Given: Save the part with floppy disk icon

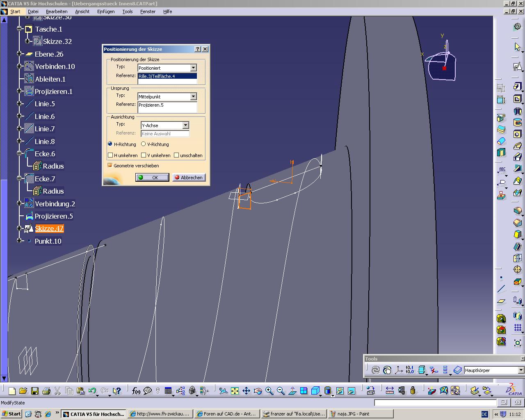Looking at the screenshot, I should point(35,391).
